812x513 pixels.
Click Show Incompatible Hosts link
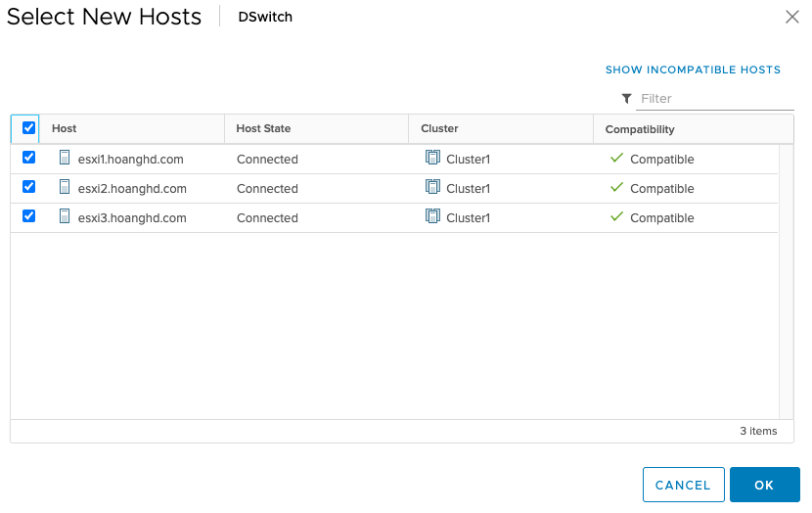693,70
